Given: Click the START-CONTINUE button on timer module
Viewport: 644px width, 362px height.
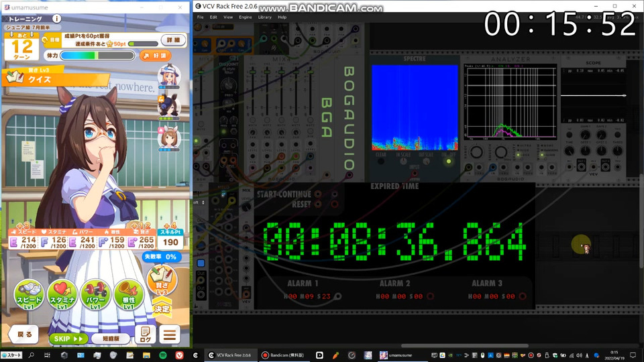Looking at the screenshot, I should pos(318,194).
